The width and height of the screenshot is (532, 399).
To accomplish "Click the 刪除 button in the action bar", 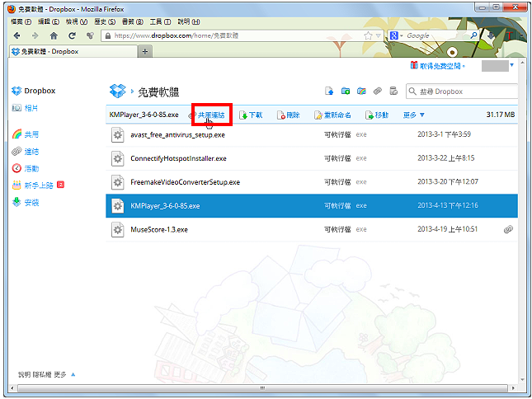I will pos(289,115).
